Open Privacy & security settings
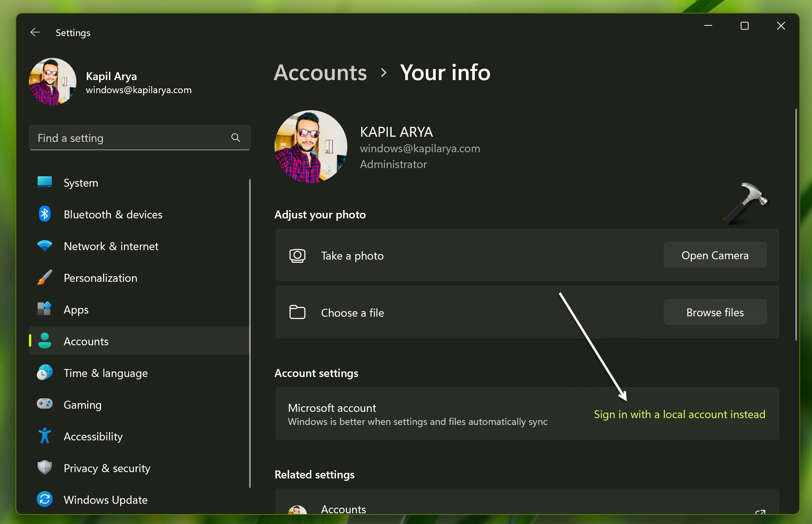Screen dimensions: 812x524 coord(107,468)
